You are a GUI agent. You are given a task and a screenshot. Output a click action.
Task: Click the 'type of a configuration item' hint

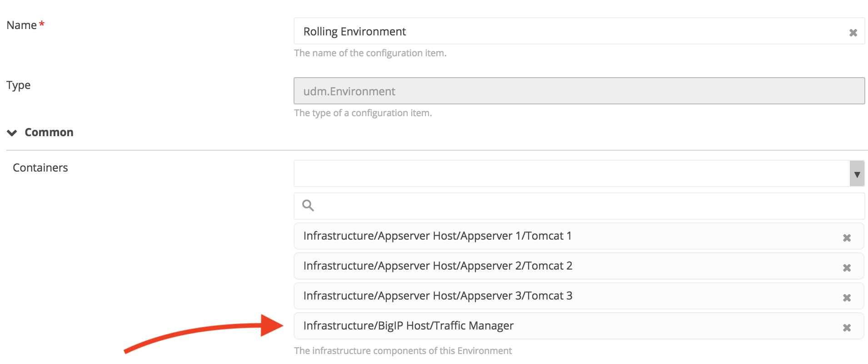coord(363,113)
